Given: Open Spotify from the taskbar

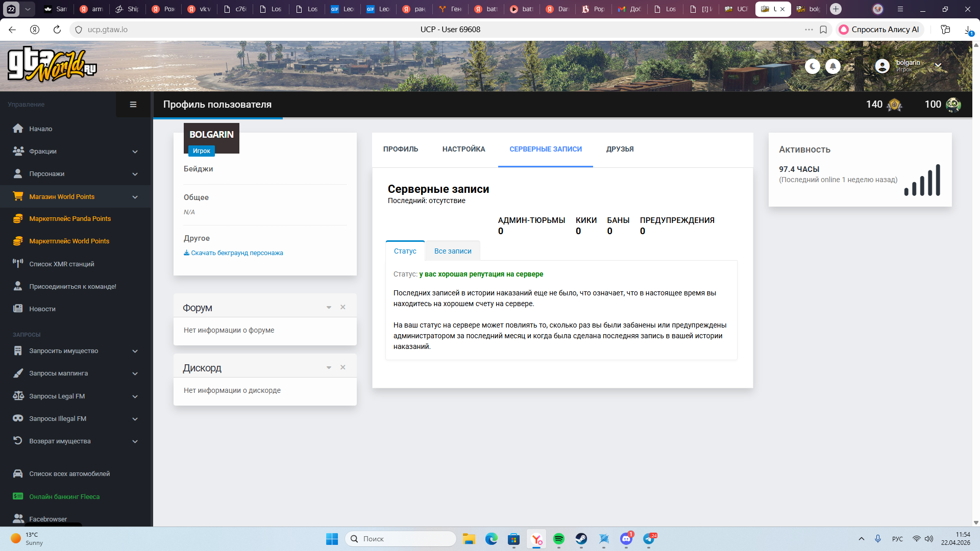Looking at the screenshot, I should point(558,539).
